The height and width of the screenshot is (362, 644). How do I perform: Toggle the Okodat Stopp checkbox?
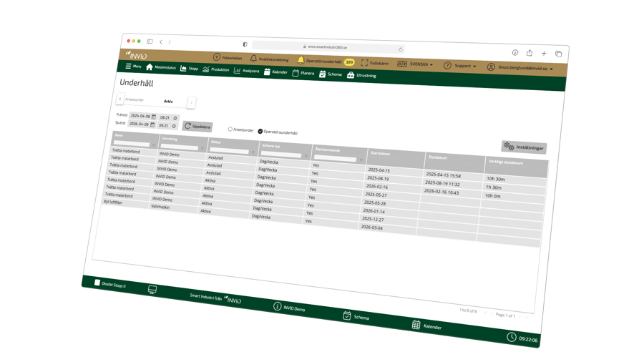coord(97,283)
